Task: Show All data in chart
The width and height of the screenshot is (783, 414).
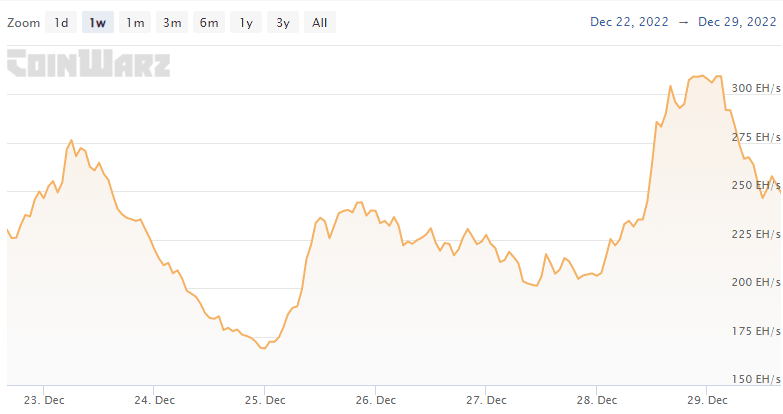Action: [x=319, y=22]
